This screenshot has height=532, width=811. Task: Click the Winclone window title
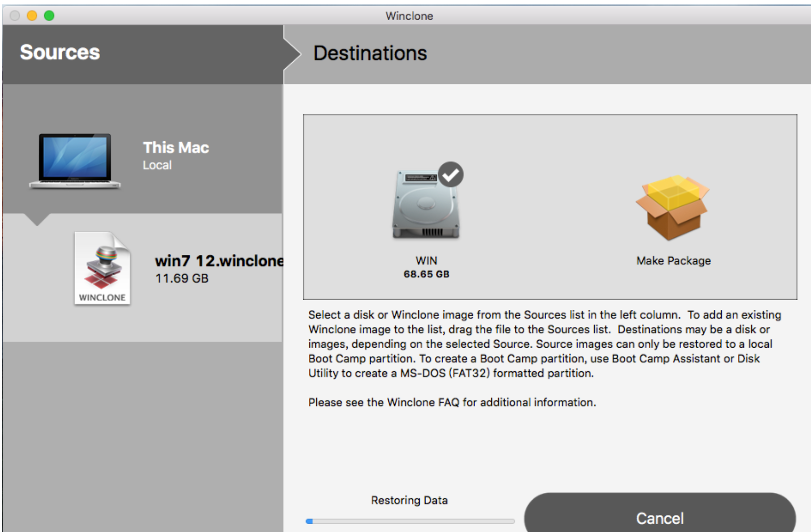tap(409, 16)
